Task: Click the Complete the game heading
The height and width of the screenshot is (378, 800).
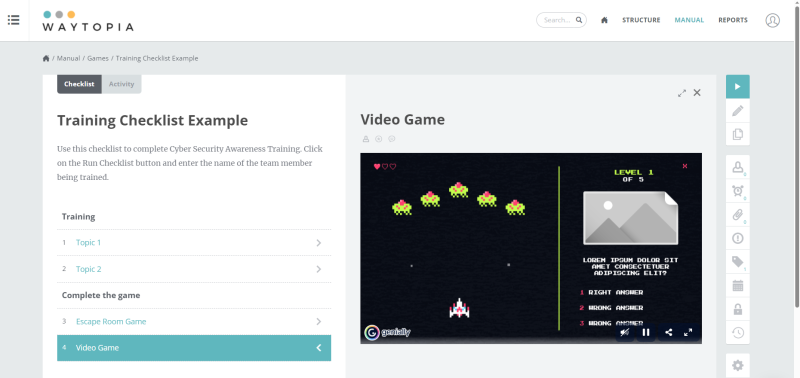Action: 101,295
